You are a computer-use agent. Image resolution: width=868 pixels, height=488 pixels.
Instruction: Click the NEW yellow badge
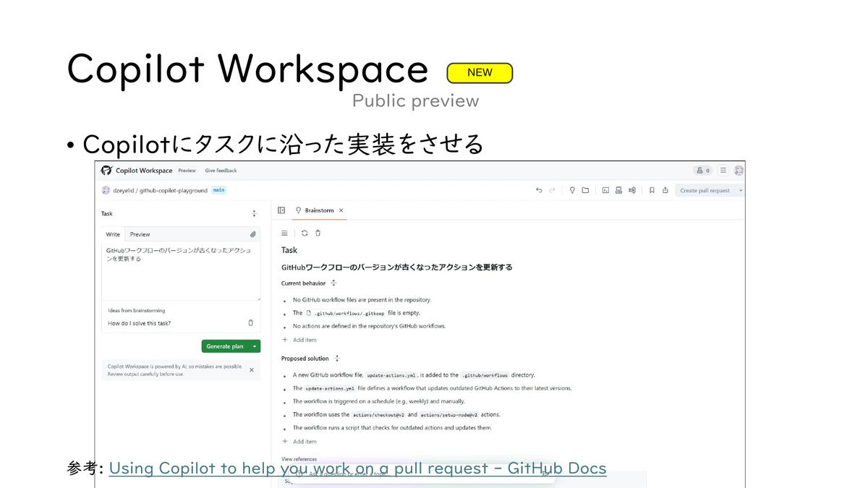tap(480, 73)
